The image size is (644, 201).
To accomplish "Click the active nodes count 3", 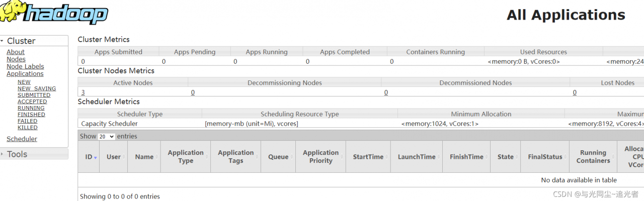I will tap(83, 92).
